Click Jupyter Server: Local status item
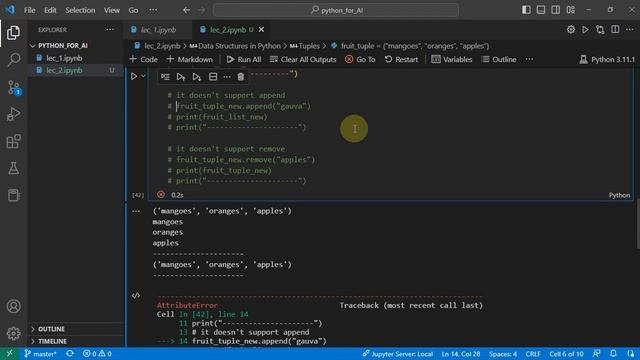Viewport: 640px width, 360px height. point(398,354)
